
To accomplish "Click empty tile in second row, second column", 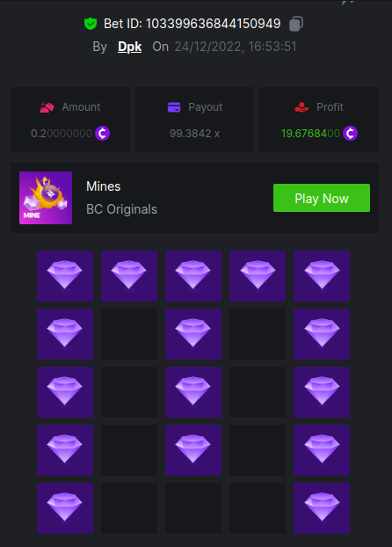I will (129, 334).
